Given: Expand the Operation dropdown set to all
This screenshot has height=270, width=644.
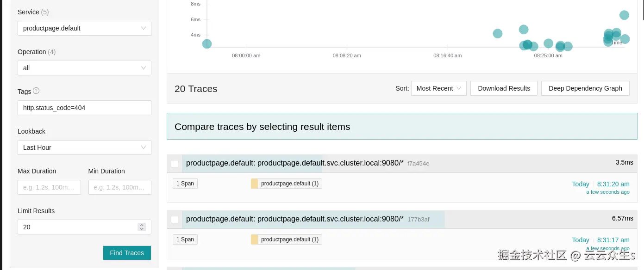Looking at the screenshot, I should (x=84, y=68).
